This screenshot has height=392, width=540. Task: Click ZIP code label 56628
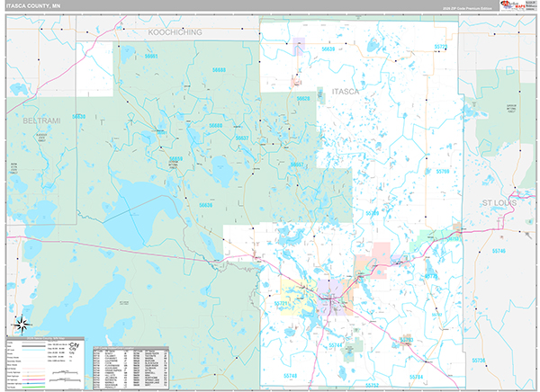tap(303, 99)
